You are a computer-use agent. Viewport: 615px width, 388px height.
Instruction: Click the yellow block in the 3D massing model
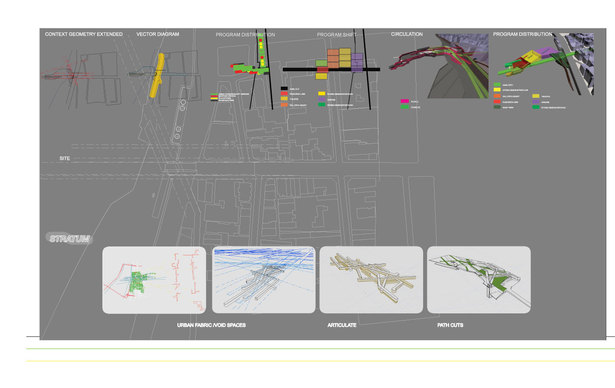point(531,56)
